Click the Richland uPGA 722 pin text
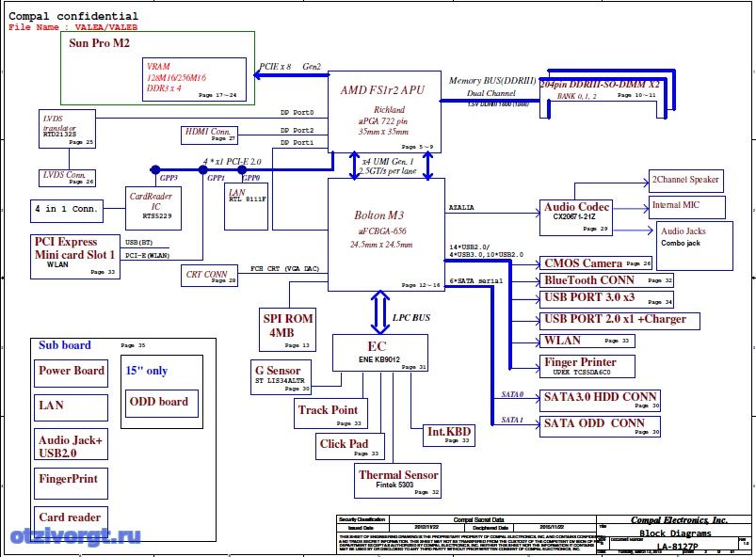 [x=384, y=116]
